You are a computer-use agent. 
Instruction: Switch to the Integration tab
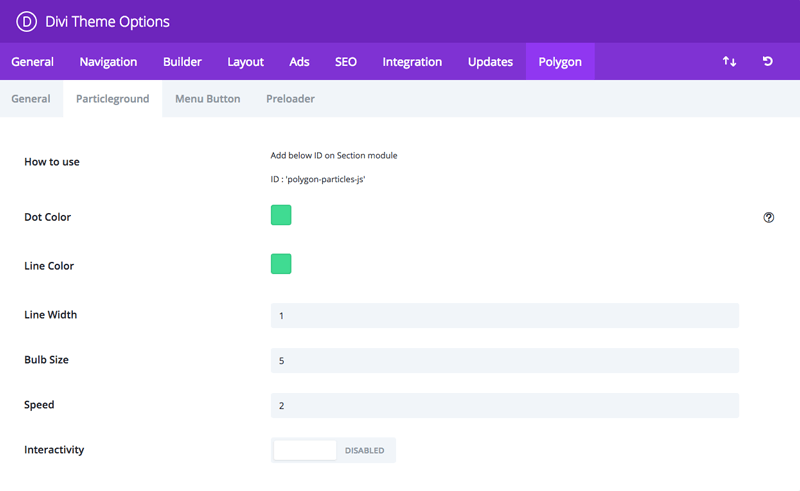tap(412, 62)
